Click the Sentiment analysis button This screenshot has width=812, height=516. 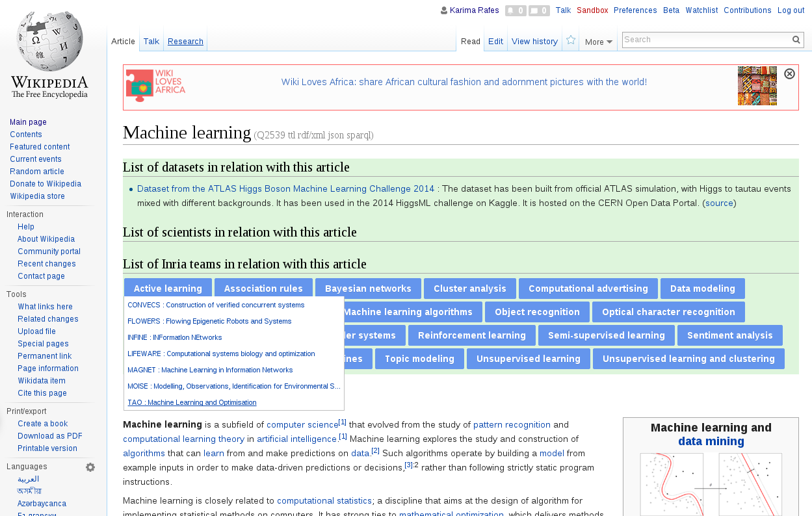click(730, 335)
